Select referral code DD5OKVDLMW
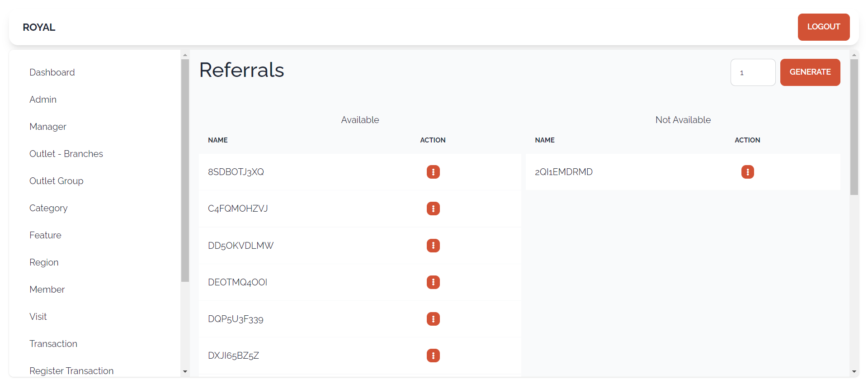 pyautogui.click(x=241, y=246)
